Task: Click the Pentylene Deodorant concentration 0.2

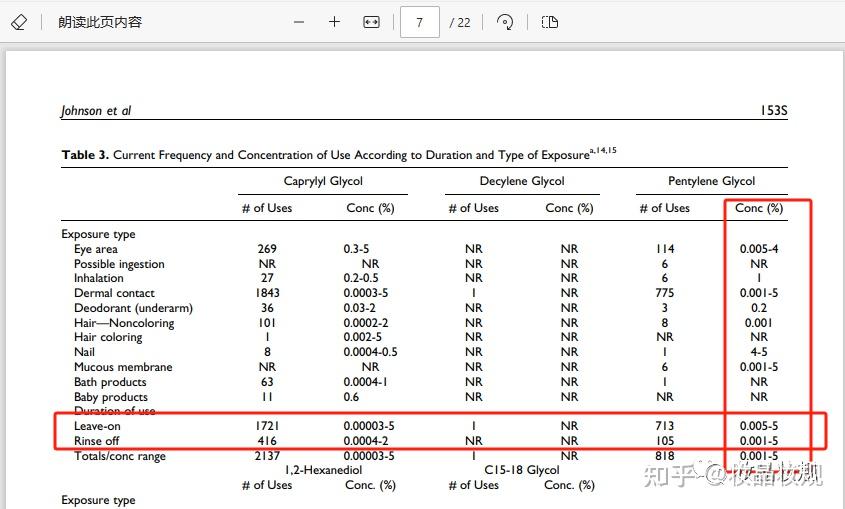Action: click(759, 308)
